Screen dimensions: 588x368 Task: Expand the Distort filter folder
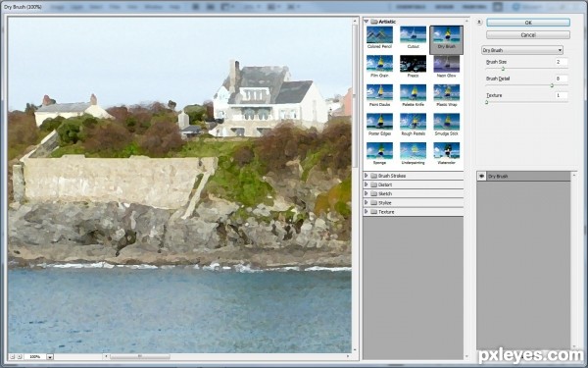point(366,184)
